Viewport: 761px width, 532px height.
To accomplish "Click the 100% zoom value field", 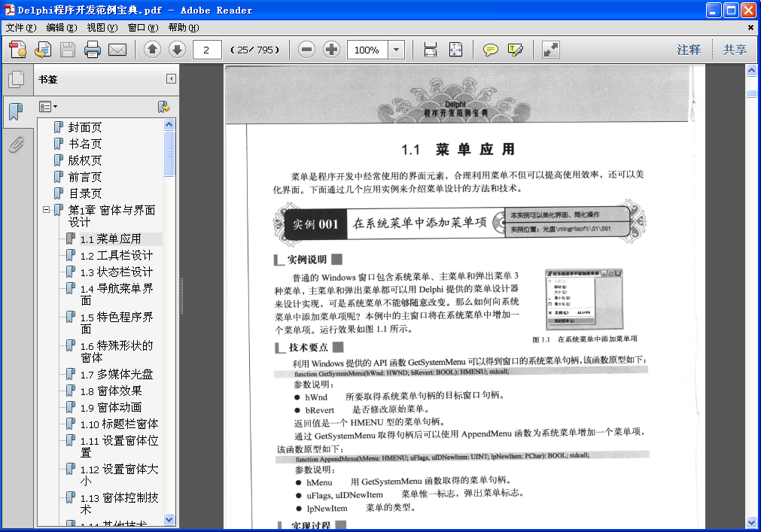I will point(367,50).
